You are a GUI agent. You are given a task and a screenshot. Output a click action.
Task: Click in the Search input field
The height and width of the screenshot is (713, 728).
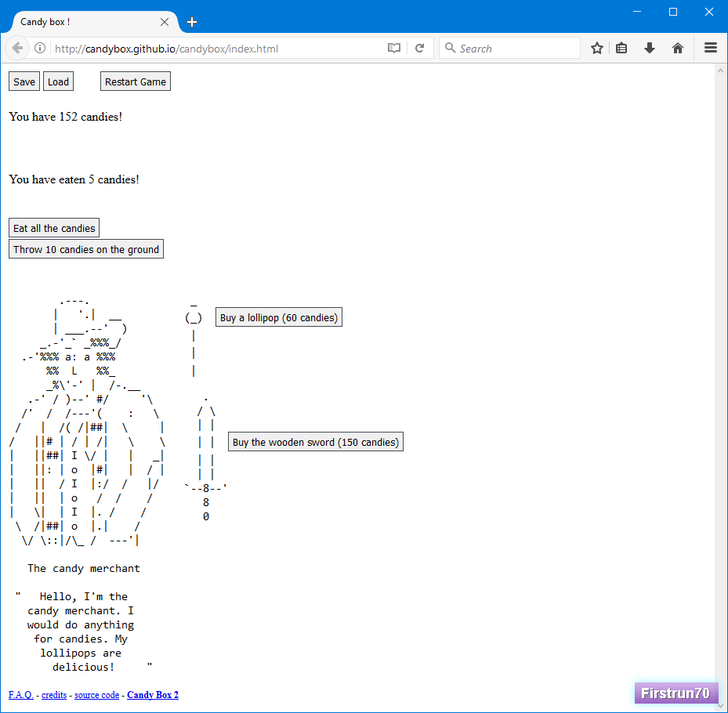click(x=513, y=49)
